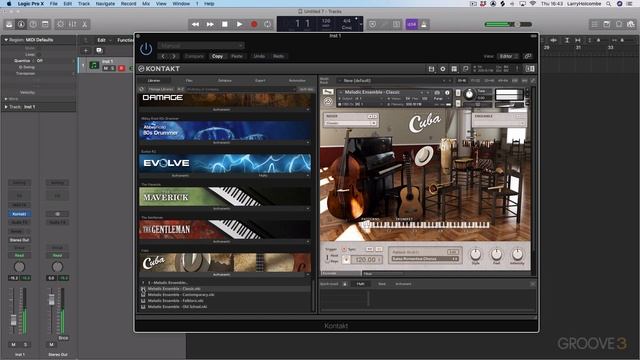The height and width of the screenshot is (360, 640).
Task: Toggle the metronome button
Action: [424, 24]
